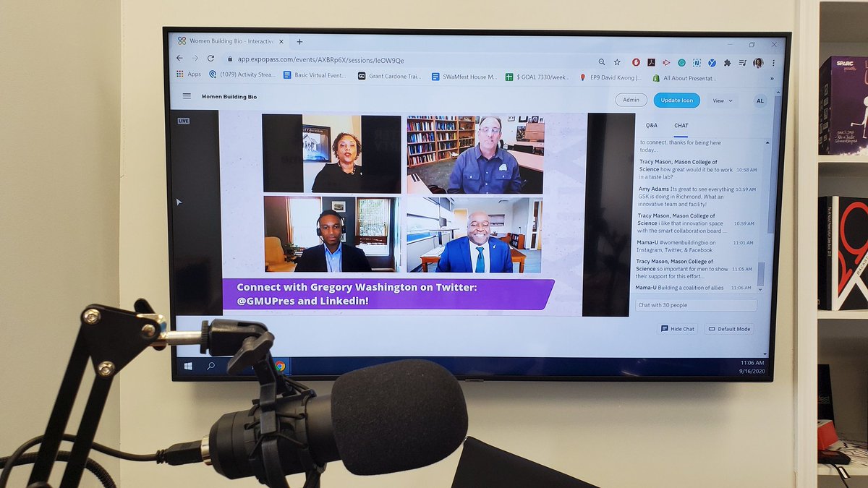Open the puzzle-piece Extensions menu

coord(727,64)
